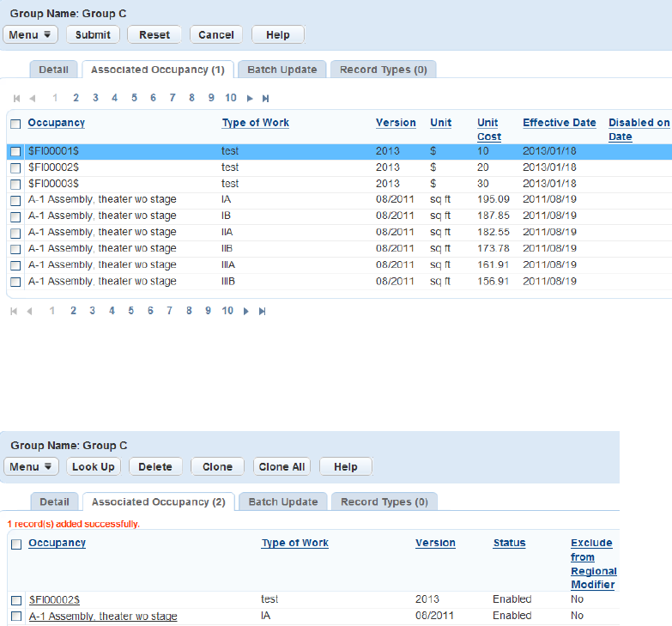Go to next page in bottom pagination
672x626 pixels.
(x=246, y=311)
